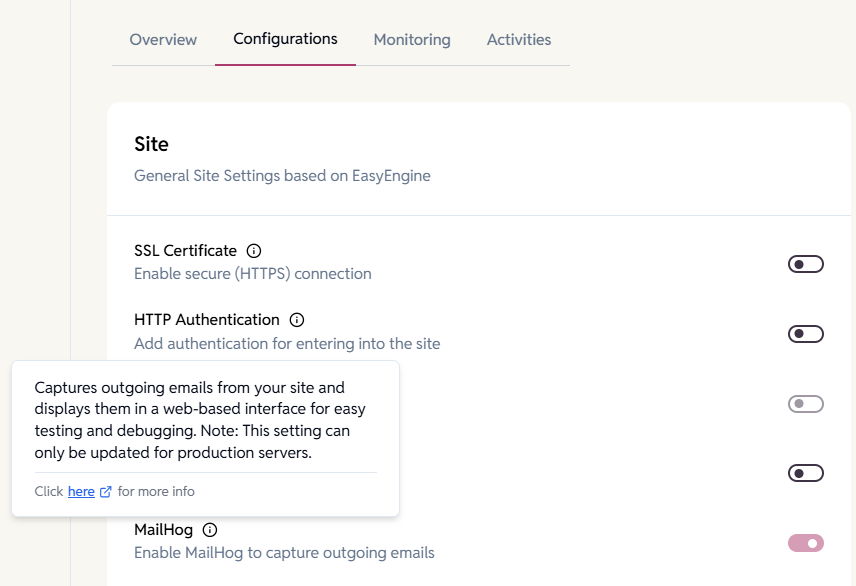Click the MailHog setting label

coord(163,530)
